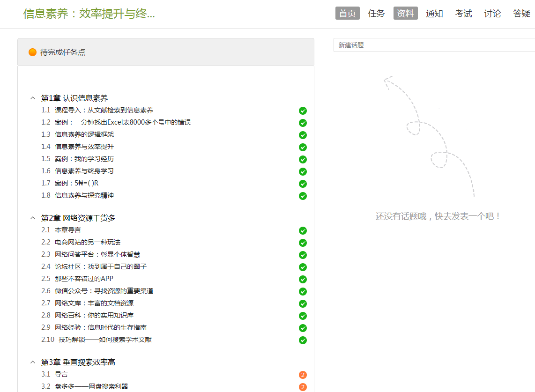535x392 pixels.
Task: Click the green checkmark next to section 2.4
Action: coord(303,267)
